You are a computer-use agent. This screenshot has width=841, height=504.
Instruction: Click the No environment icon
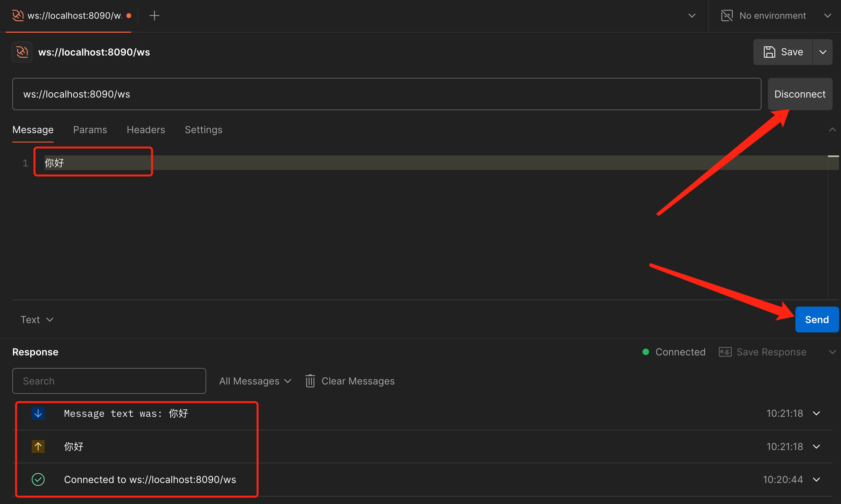[x=727, y=16]
